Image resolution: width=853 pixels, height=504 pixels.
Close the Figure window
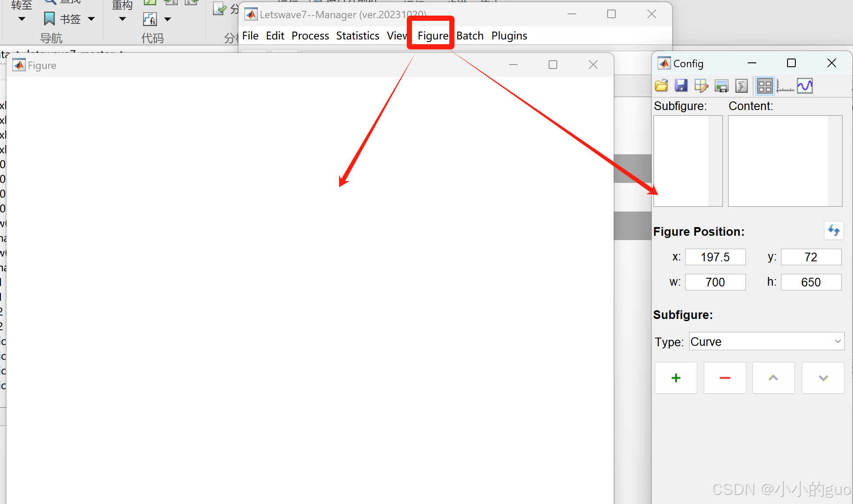[593, 65]
